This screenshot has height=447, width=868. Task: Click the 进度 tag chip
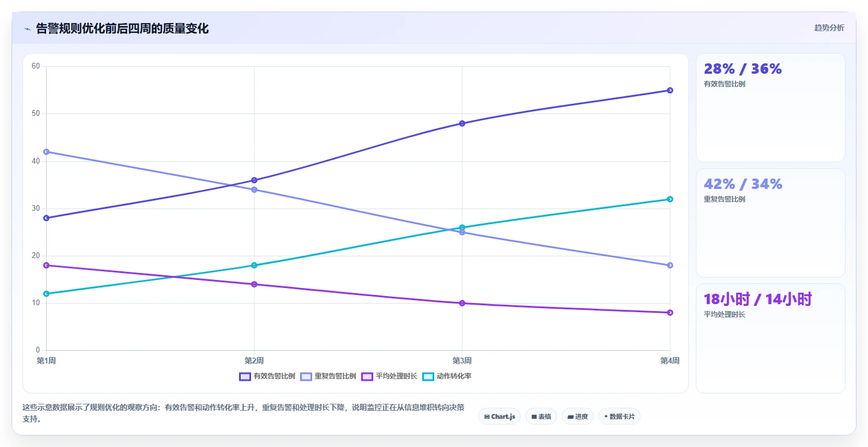577,416
